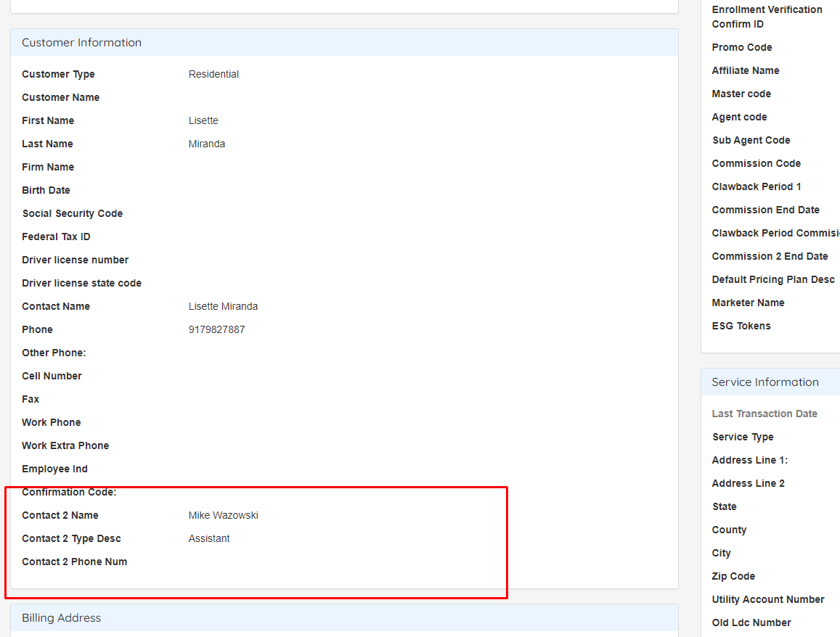This screenshot has width=840, height=637.
Task: Click the Last Transaction Date label
Action: click(x=764, y=414)
